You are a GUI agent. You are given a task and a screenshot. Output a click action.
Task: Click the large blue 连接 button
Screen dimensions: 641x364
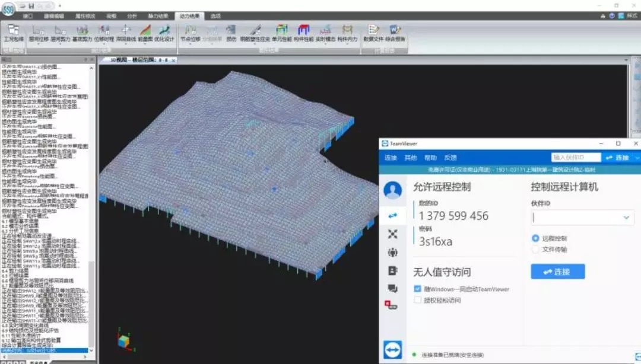(557, 272)
